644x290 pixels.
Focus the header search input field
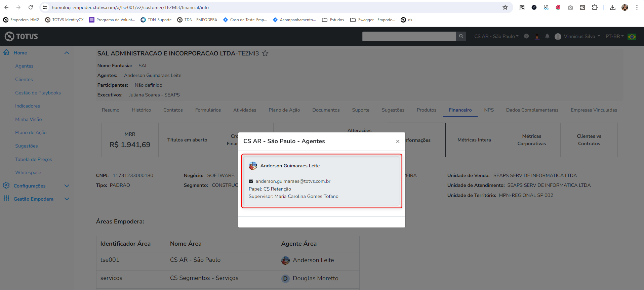pos(409,36)
